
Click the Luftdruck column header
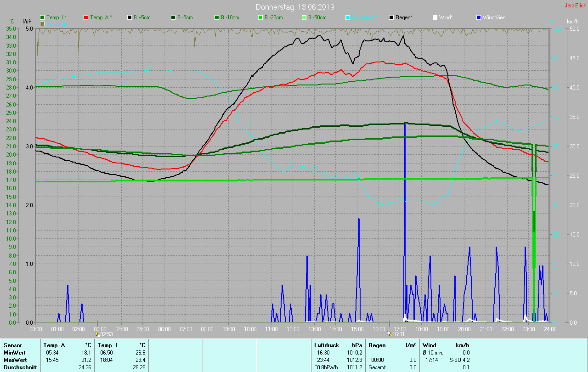[x=327, y=345]
